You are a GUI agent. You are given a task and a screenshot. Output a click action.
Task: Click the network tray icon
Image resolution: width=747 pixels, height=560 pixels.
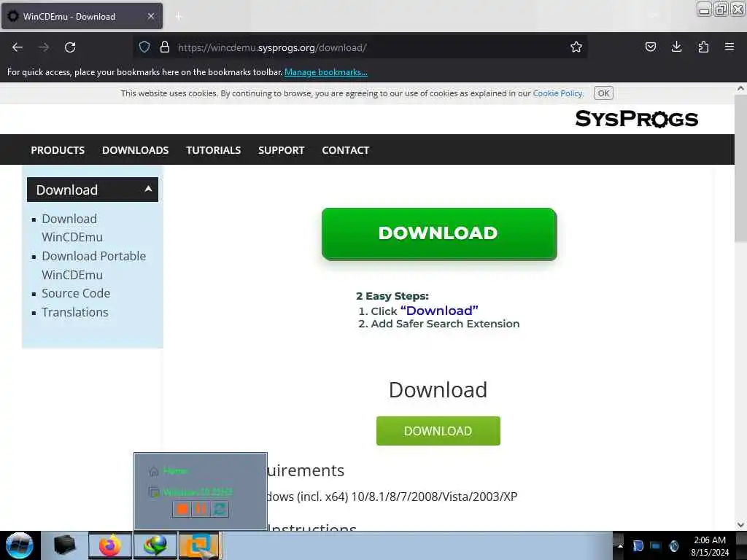tap(656, 546)
